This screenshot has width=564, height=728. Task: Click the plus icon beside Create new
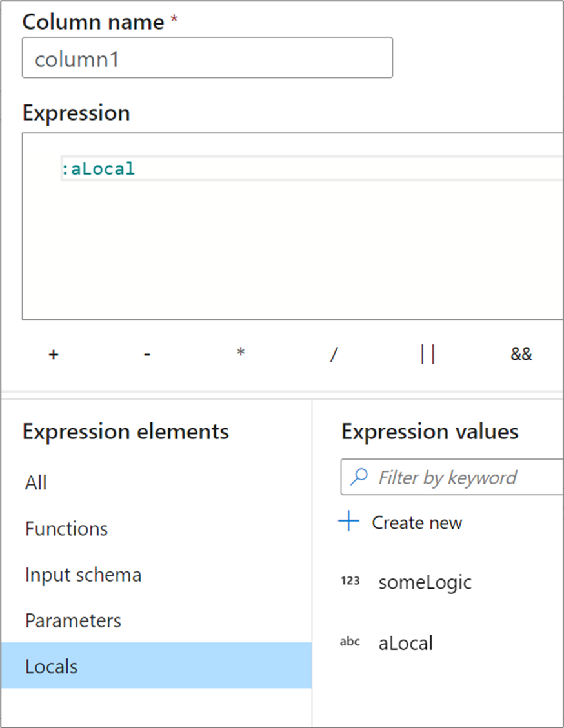(349, 522)
